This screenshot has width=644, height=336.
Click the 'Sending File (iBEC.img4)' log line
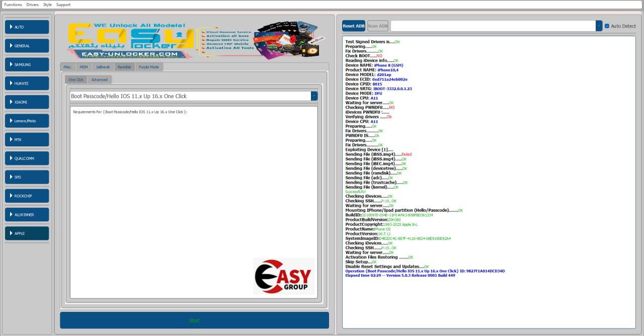point(376,163)
